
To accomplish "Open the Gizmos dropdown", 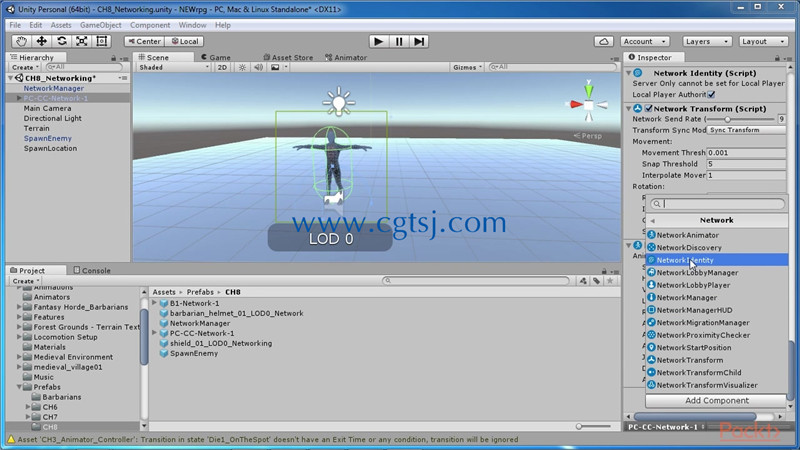I will [467, 67].
